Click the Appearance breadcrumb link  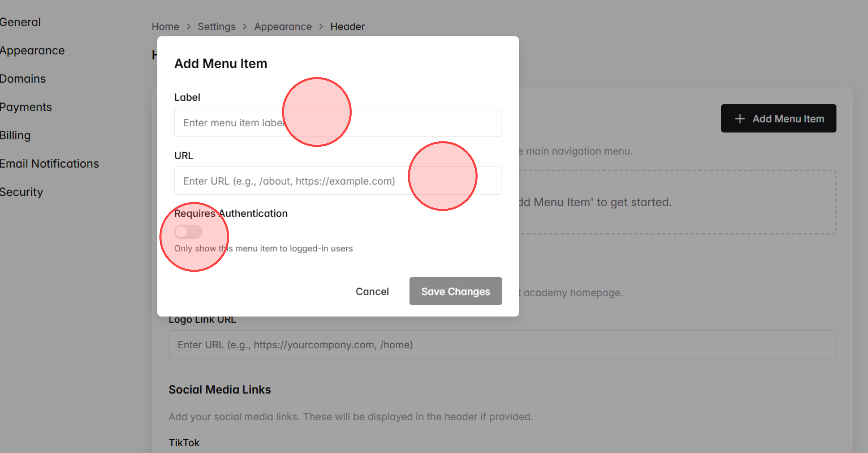[283, 26]
